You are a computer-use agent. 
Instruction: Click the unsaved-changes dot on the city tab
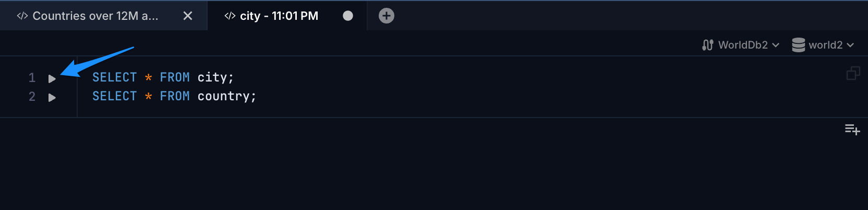pyautogui.click(x=348, y=16)
